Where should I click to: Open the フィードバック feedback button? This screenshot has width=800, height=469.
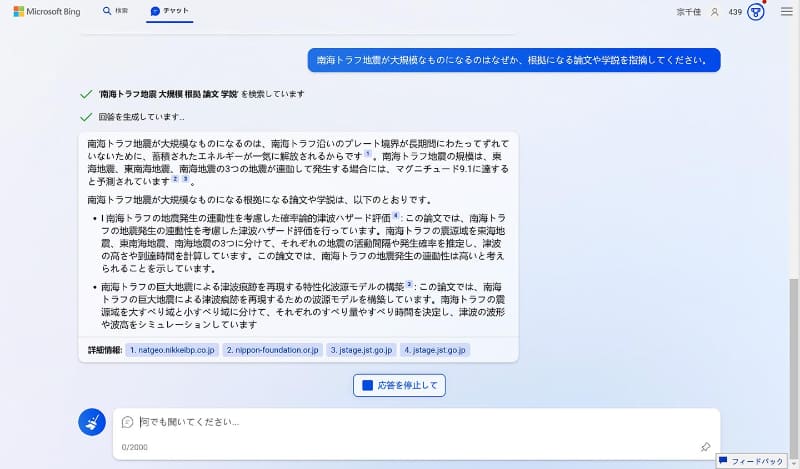point(751,461)
